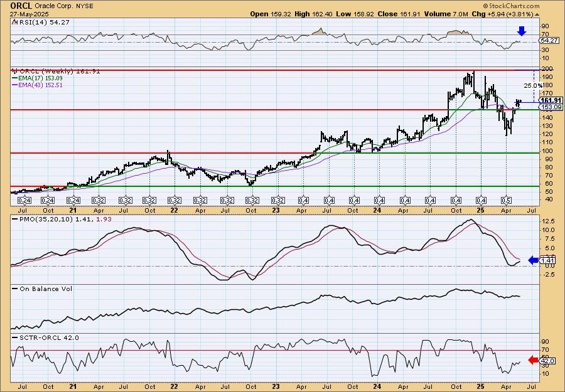This screenshot has width=565, height=392.
Task: Click the black PMO legend line marker
Action: tap(15, 219)
